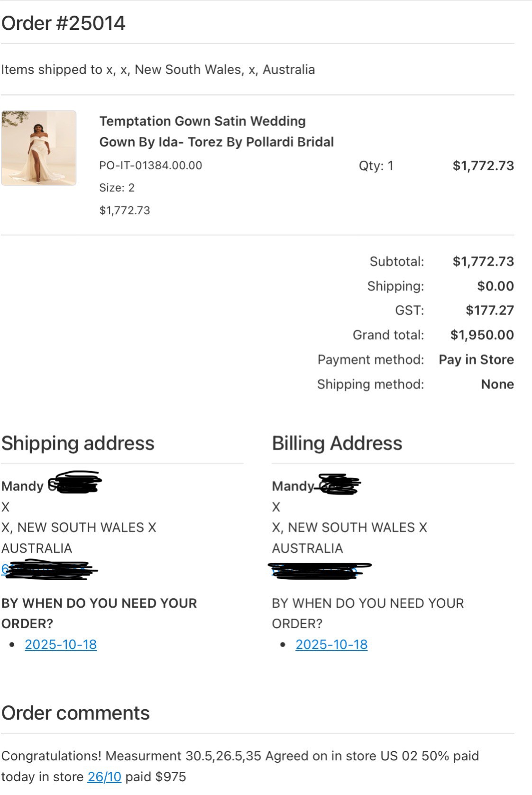532x795 pixels.
Task: Click the Order comments heading
Action: (75, 713)
